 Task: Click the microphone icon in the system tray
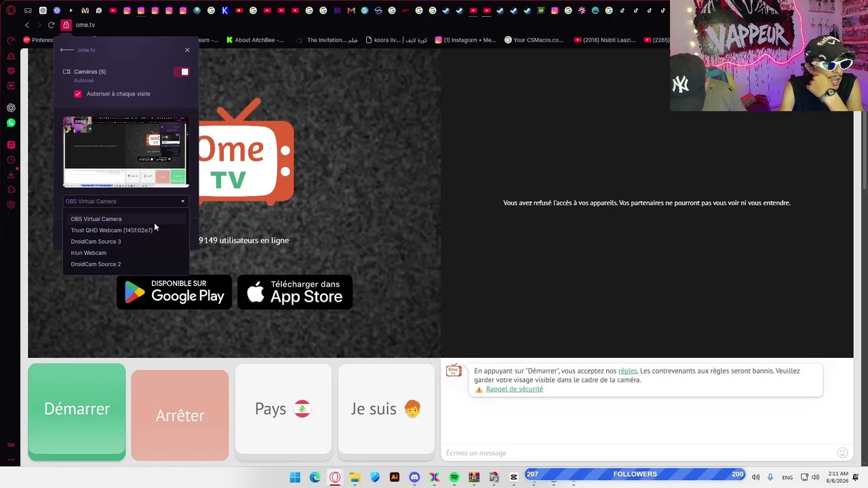770,477
